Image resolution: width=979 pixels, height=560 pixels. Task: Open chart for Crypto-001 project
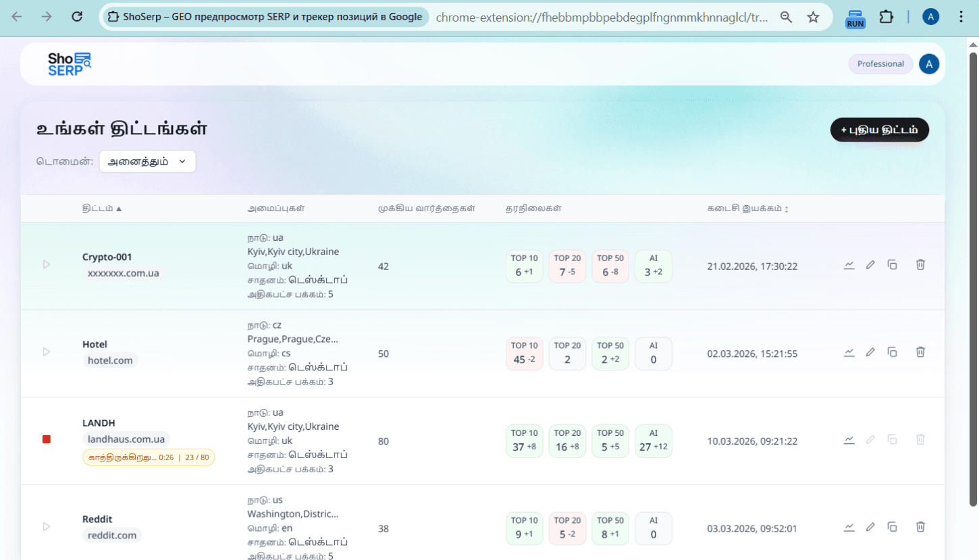tap(849, 265)
